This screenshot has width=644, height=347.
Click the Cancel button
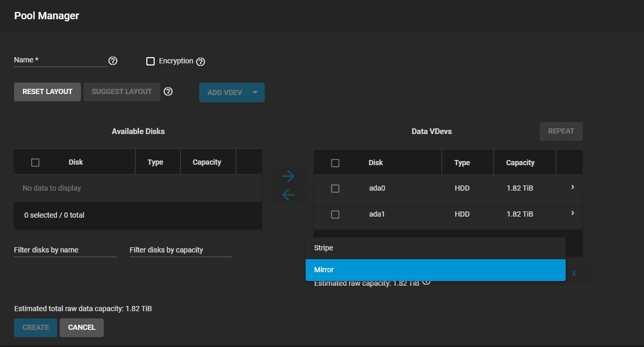(x=81, y=327)
